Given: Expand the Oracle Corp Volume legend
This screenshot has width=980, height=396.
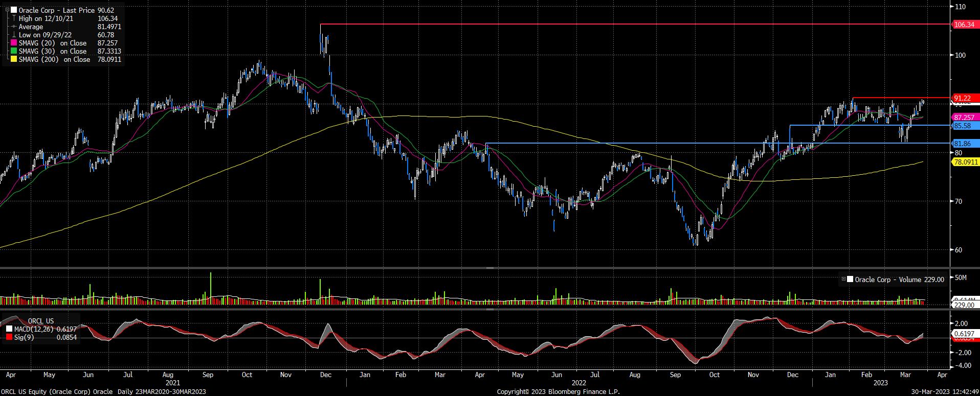Looking at the screenshot, I should (843, 279).
